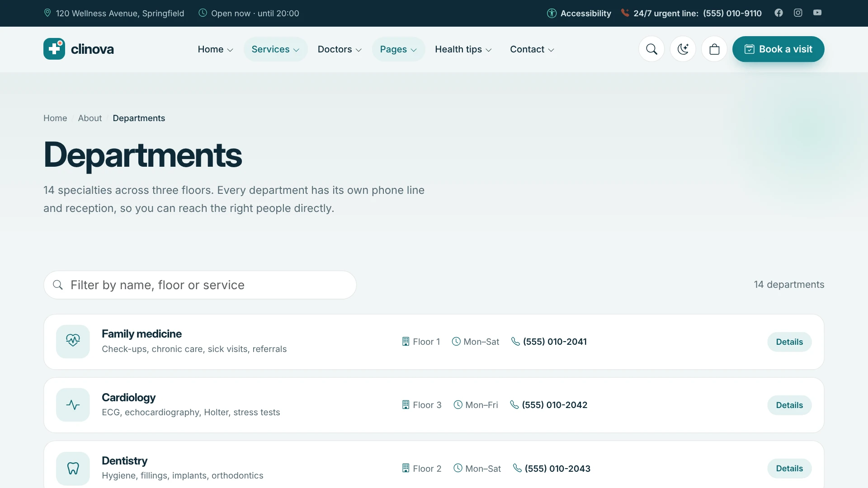Expand the Services dropdown chevron

point(296,50)
